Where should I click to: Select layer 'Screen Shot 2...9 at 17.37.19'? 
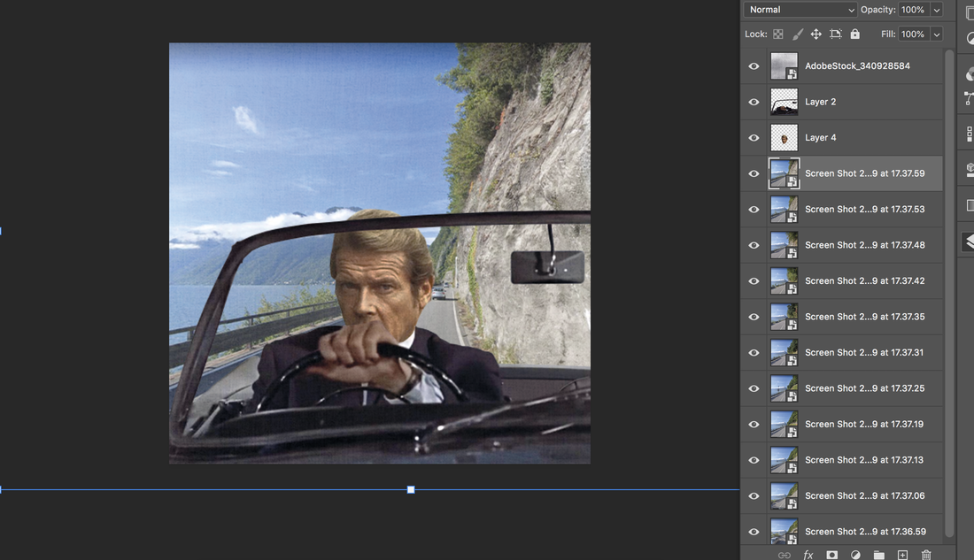click(865, 425)
